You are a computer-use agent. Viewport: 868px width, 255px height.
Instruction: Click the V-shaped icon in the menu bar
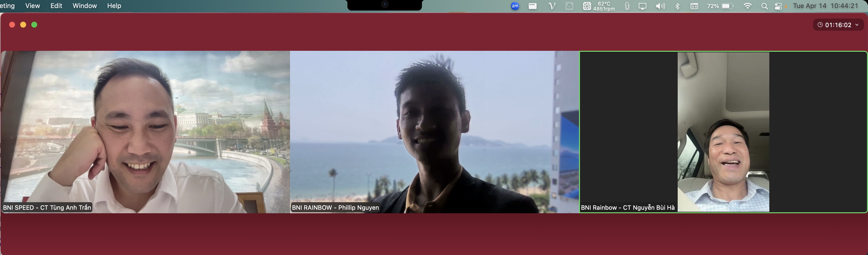[552, 6]
